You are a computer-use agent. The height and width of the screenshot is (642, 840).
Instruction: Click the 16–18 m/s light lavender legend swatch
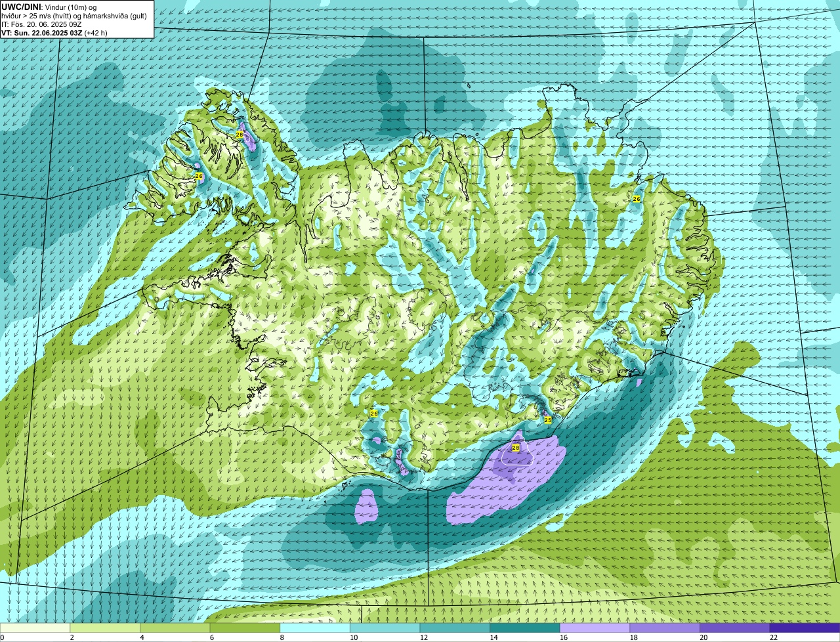595,628
